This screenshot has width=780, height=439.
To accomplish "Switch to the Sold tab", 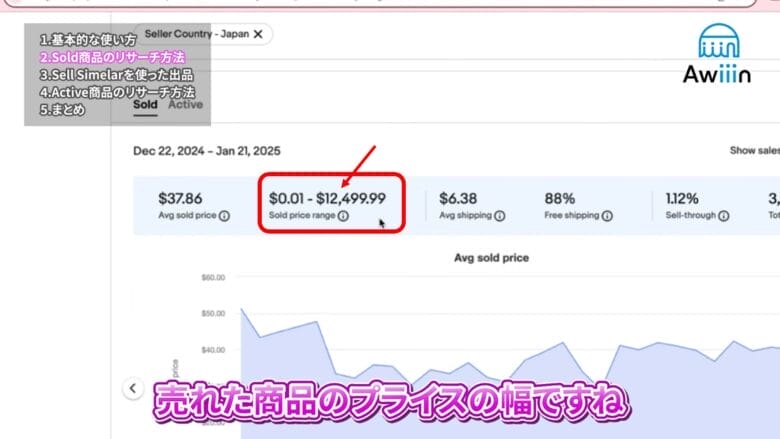I will 145,105.
